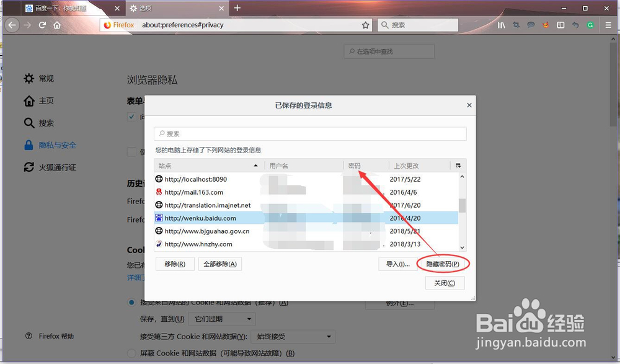
Task: Open the Library toolbar icon
Action: click(x=502, y=25)
